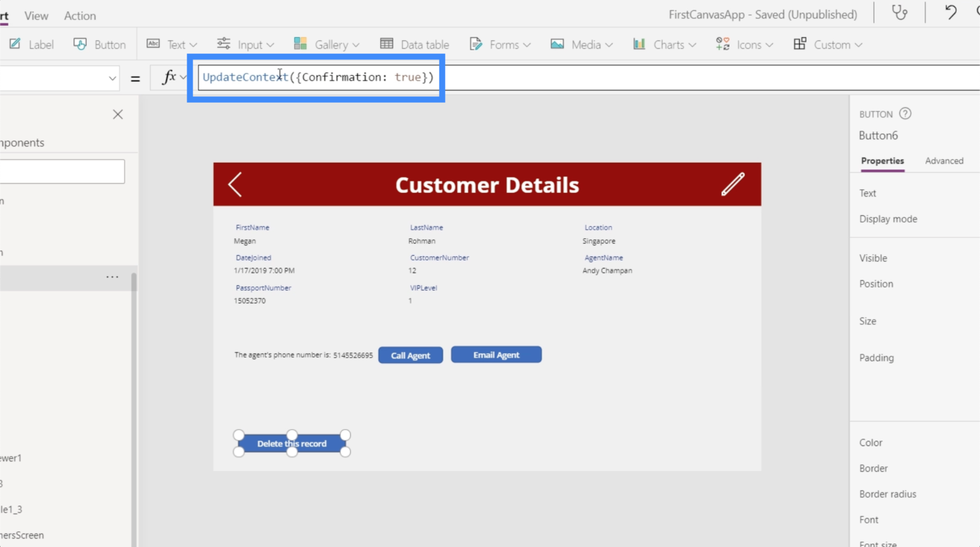This screenshot has height=547, width=980.
Task: Click the Forms icon
Action: 476,44
